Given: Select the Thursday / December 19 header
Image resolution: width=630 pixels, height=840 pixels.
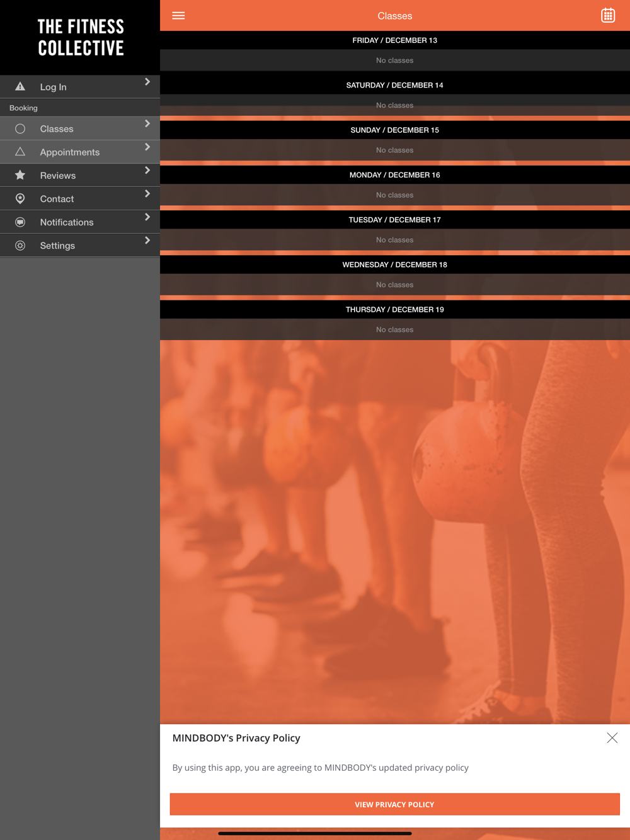Looking at the screenshot, I should click(395, 309).
